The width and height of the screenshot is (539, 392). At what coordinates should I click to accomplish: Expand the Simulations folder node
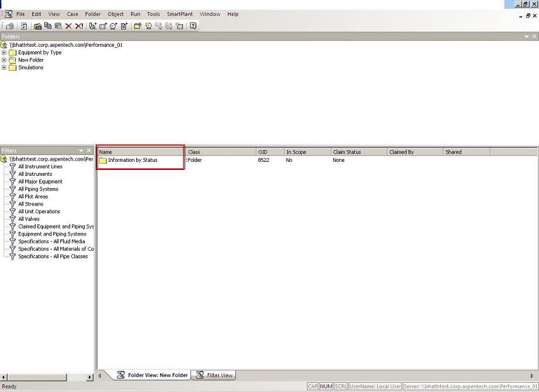4,68
